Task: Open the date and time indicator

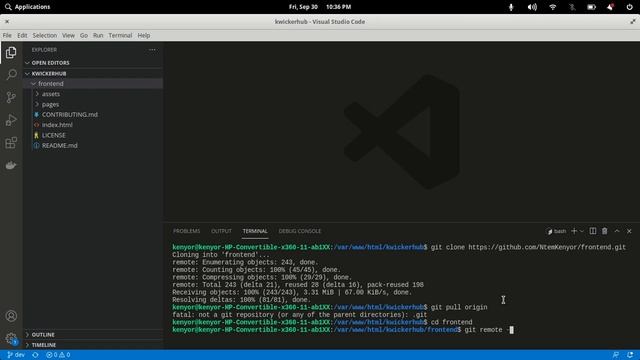Action: (x=320, y=7)
